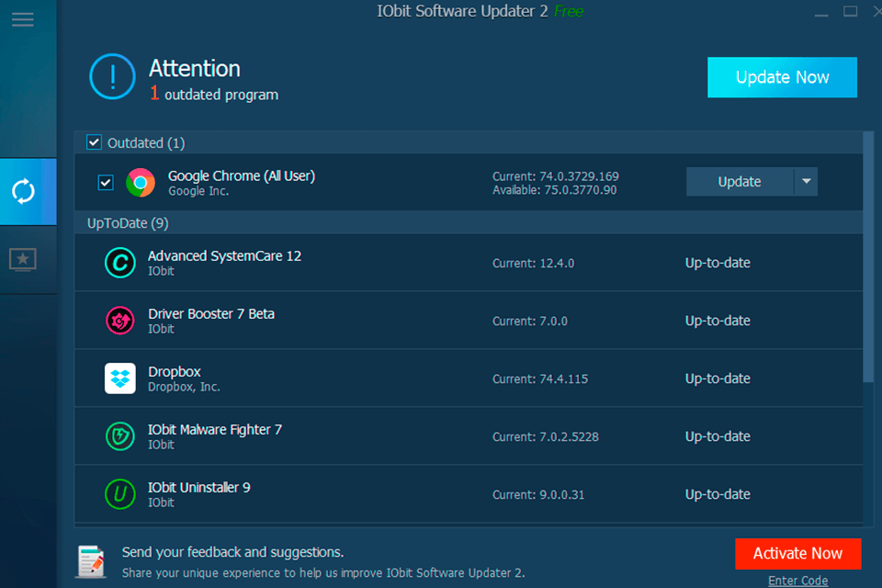882x588 pixels.
Task: Open the software update tab in sidebar
Action: pos(28,192)
